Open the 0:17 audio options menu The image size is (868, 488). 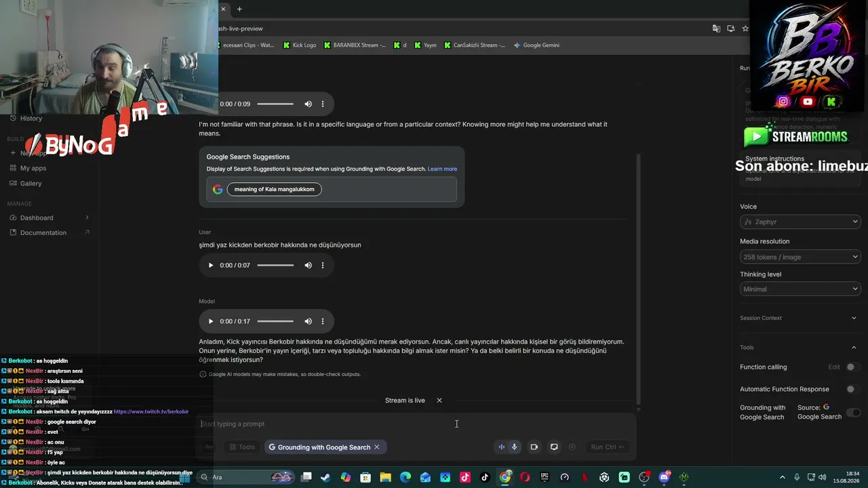point(323,321)
